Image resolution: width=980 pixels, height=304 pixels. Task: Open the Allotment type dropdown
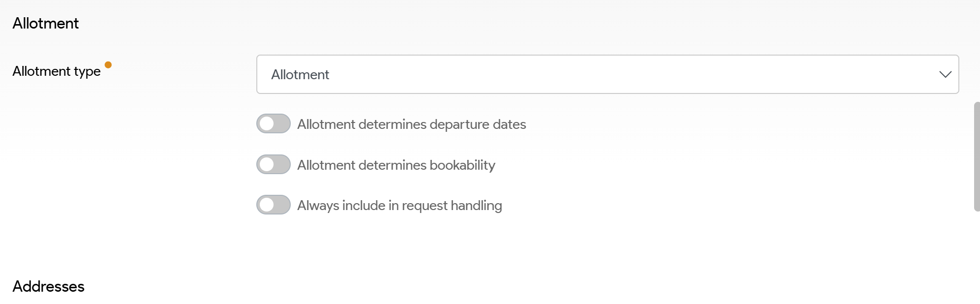pos(607,74)
